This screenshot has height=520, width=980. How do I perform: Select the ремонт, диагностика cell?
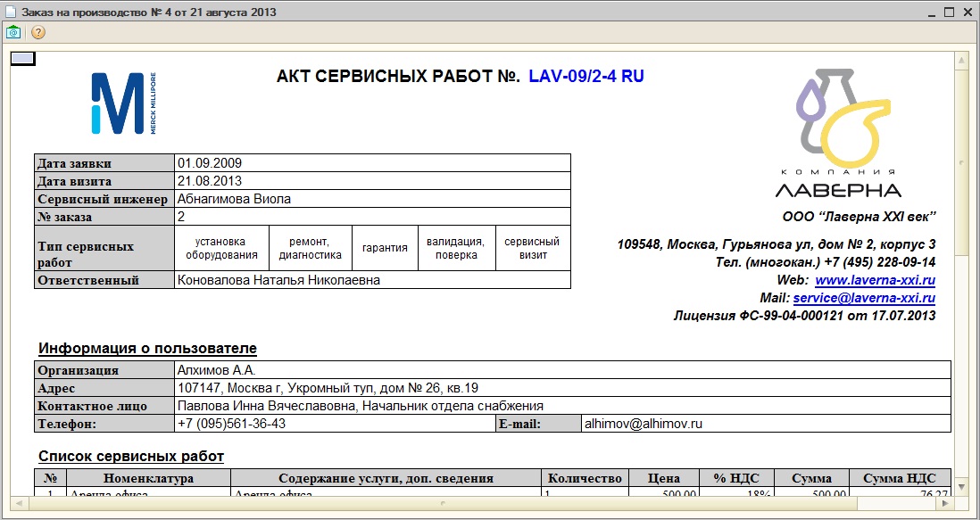click(x=311, y=249)
